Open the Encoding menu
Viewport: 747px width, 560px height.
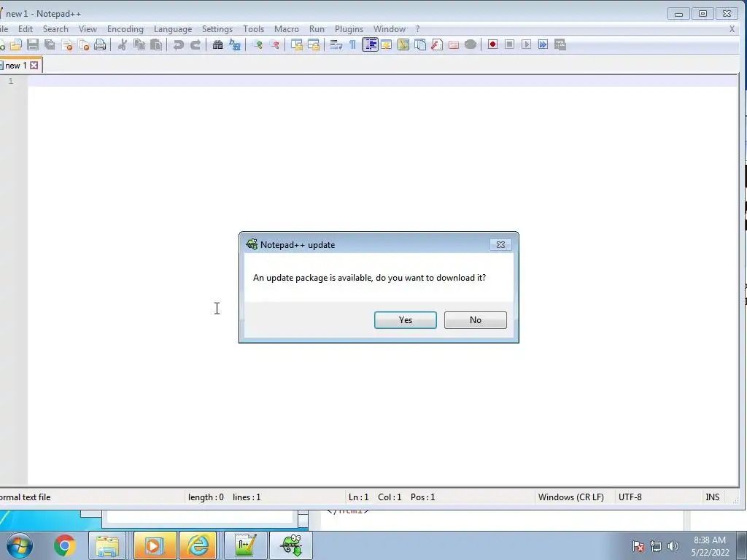[x=125, y=29]
